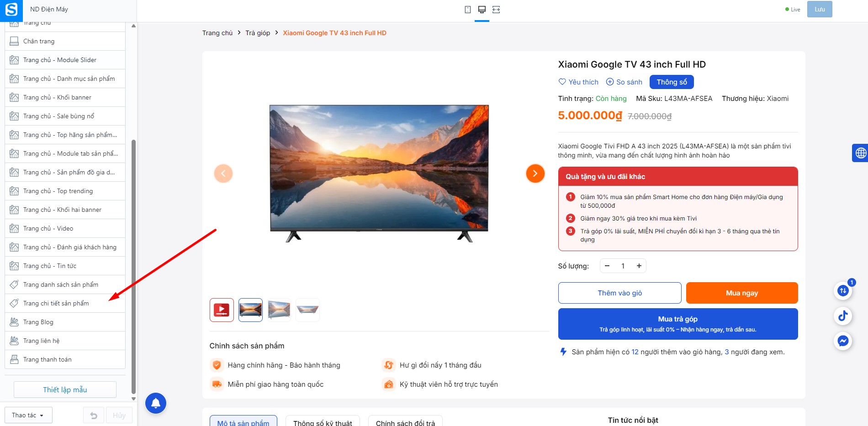Open the TikTok floating button
This screenshot has width=868, height=426.
[843, 316]
